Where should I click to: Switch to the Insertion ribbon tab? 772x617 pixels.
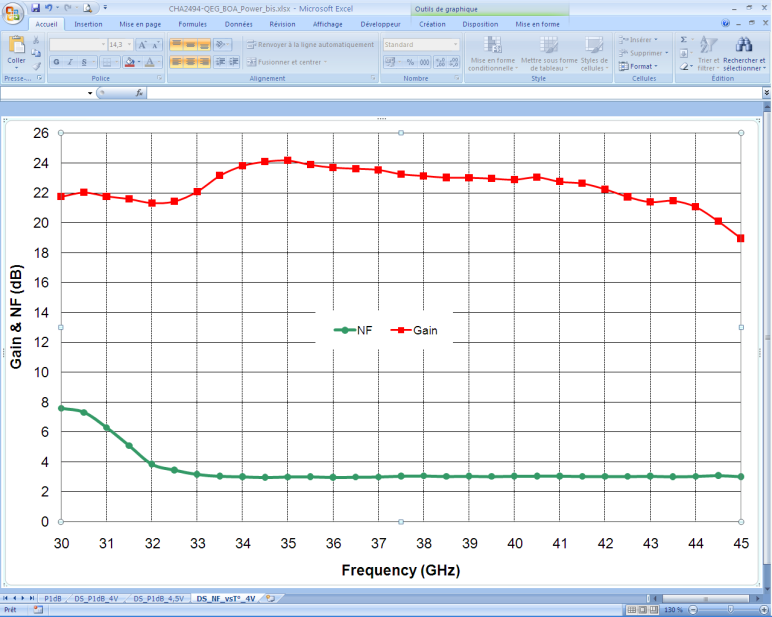pyautogui.click(x=88, y=23)
